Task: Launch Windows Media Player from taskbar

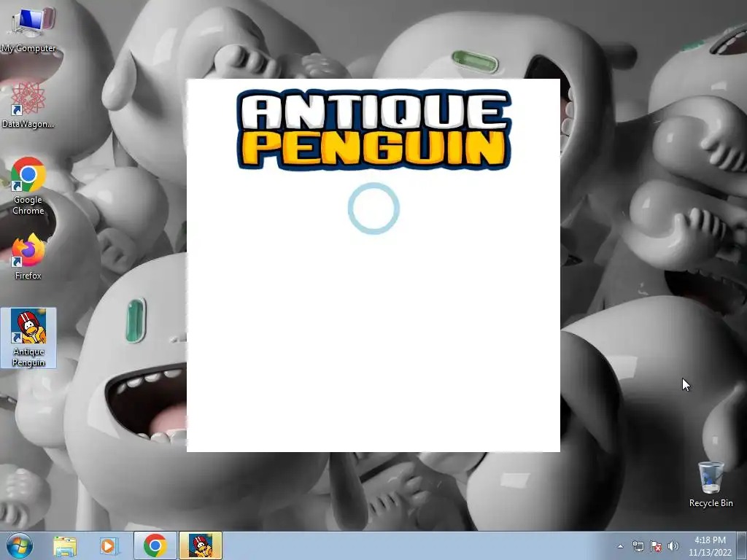Action: coord(108,545)
